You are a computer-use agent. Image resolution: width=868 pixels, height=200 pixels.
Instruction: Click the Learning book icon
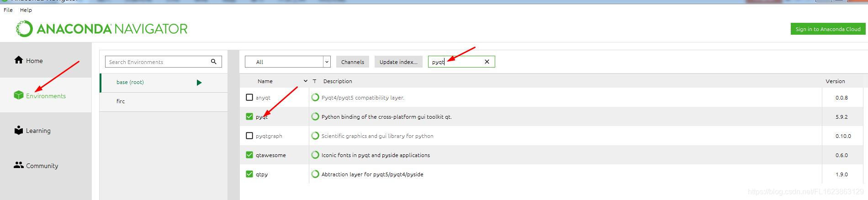tap(18, 130)
